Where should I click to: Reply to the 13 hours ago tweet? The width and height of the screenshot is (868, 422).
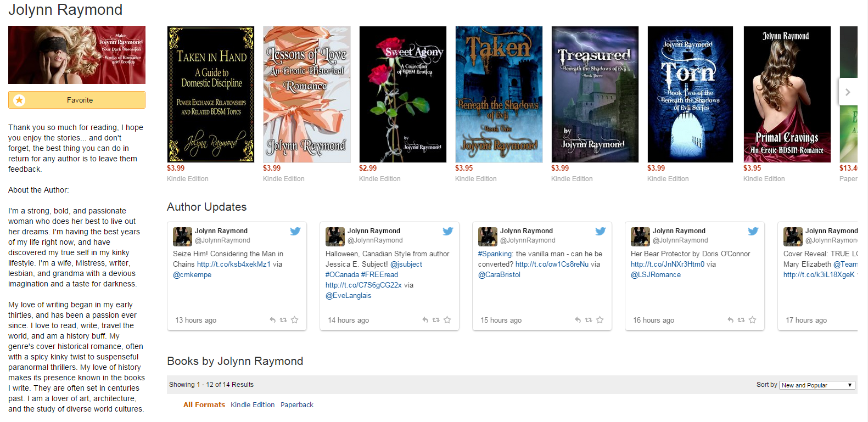272,320
